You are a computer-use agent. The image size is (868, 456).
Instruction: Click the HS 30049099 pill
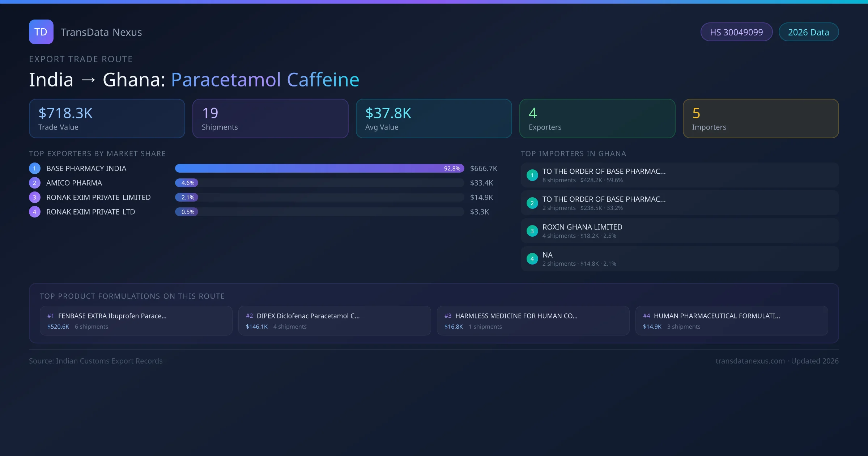(736, 32)
